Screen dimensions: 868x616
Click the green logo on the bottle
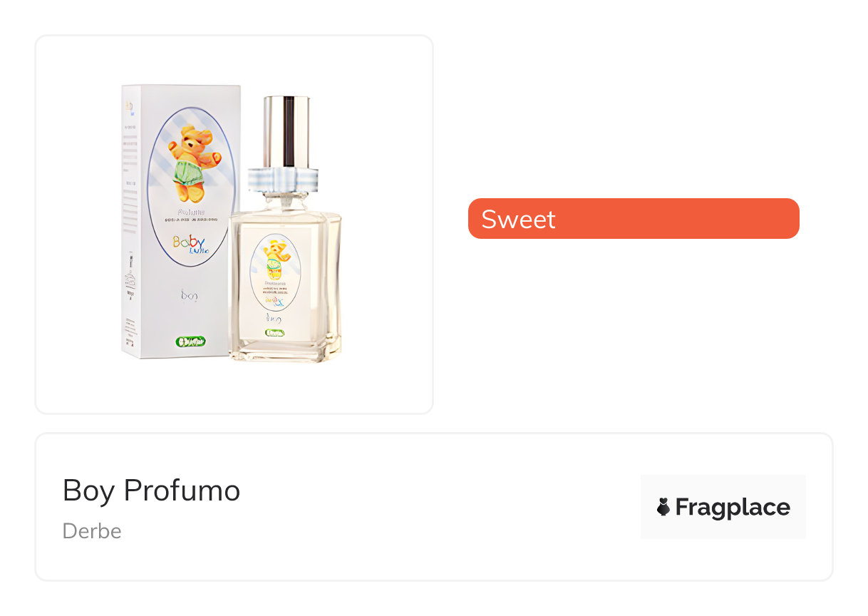coord(275,332)
